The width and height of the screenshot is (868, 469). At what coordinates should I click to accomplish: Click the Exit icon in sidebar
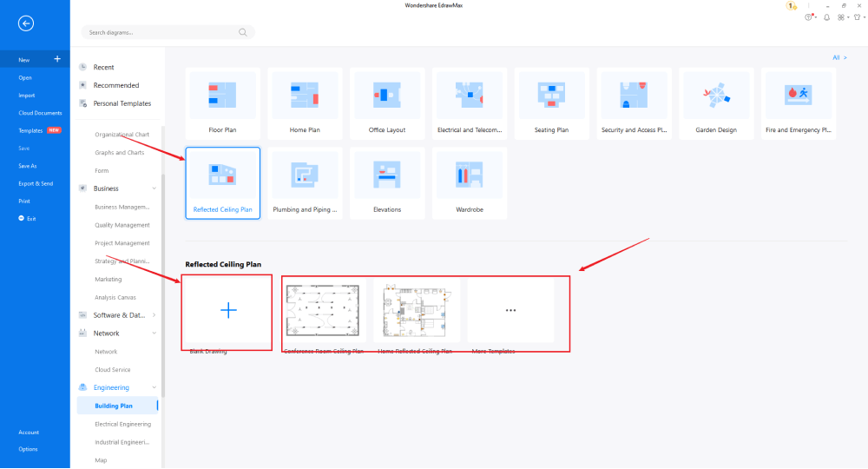[x=21, y=218]
